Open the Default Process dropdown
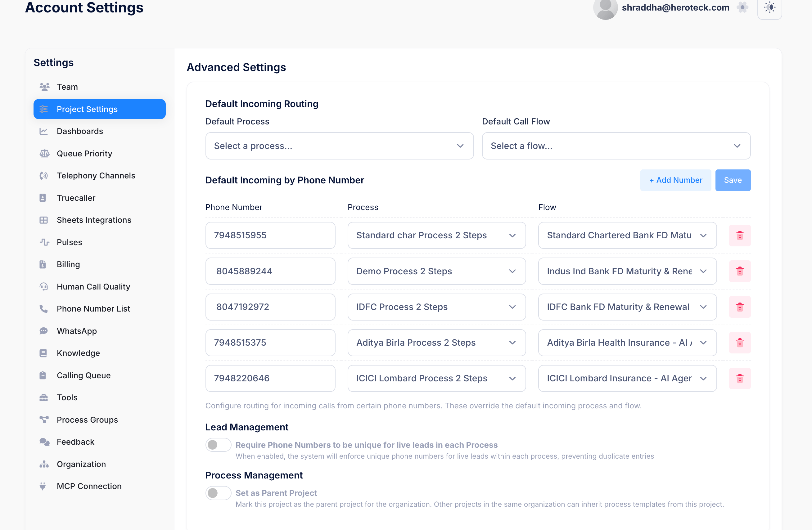812x530 pixels. point(340,146)
